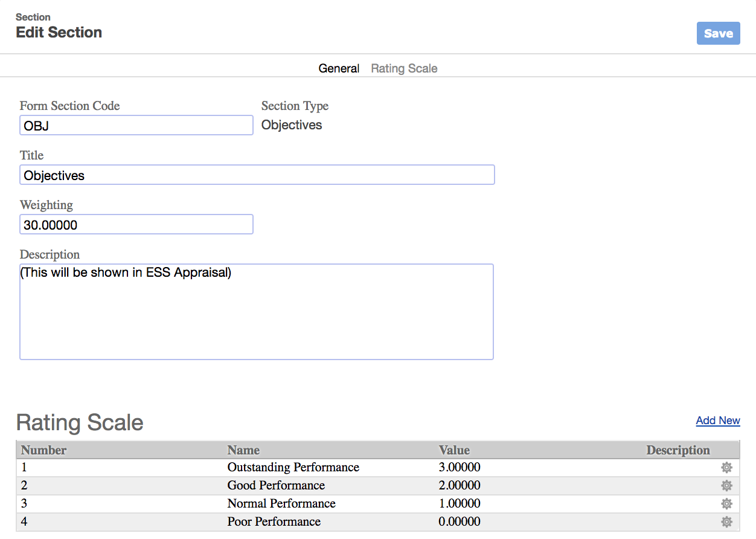756x539 pixels.
Task: Click the Save button
Action: [x=718, y=33]
